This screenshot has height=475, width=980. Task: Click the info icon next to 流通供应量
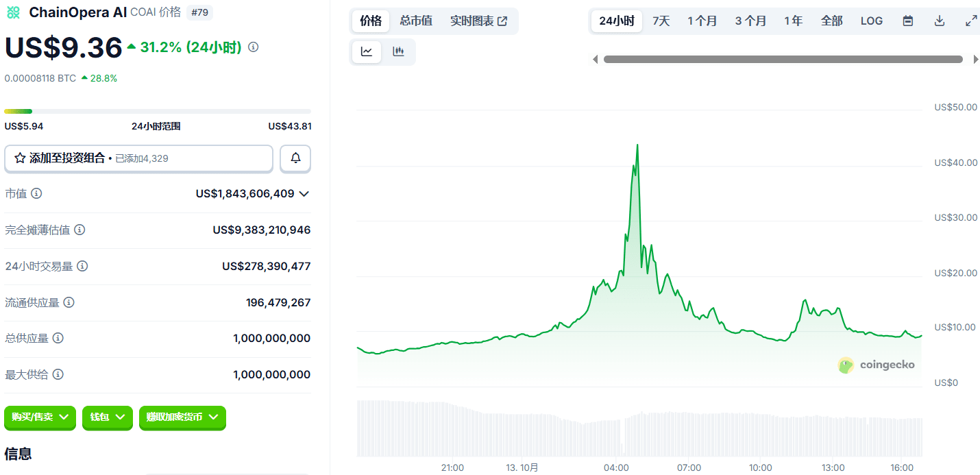[69, 302]
